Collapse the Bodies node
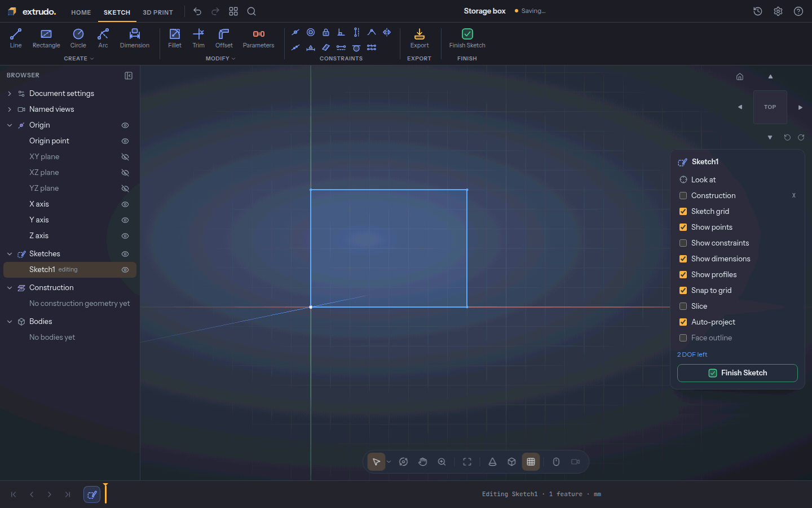This screenshot has height=508, width=812. [x=10, y=322]
